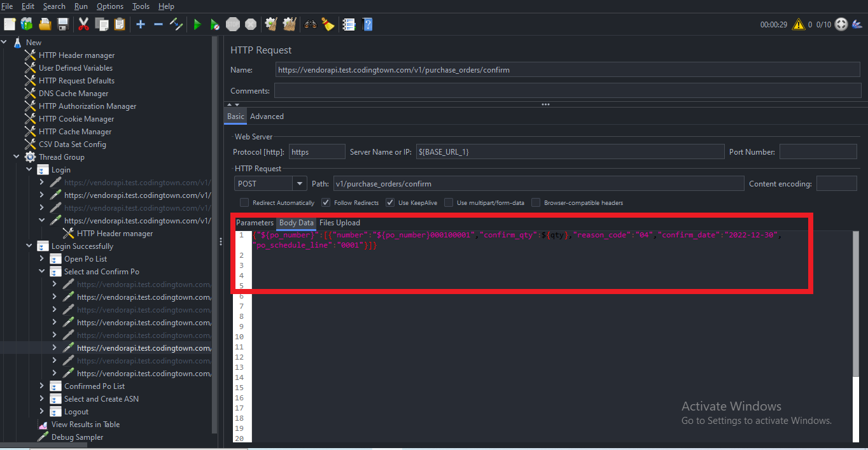Select DNS Cache Manager element
The image size is (868, 450).
(x=73, y=94)
